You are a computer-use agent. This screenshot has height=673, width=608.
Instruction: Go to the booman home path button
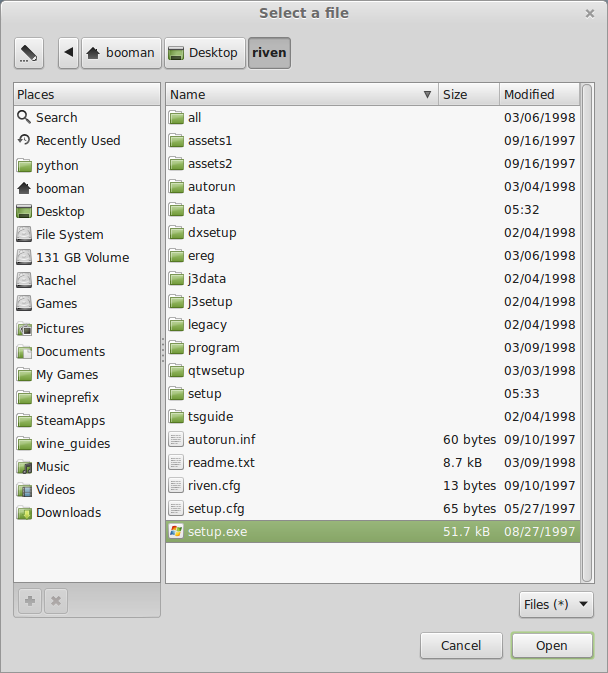click(x=121, y=53)
